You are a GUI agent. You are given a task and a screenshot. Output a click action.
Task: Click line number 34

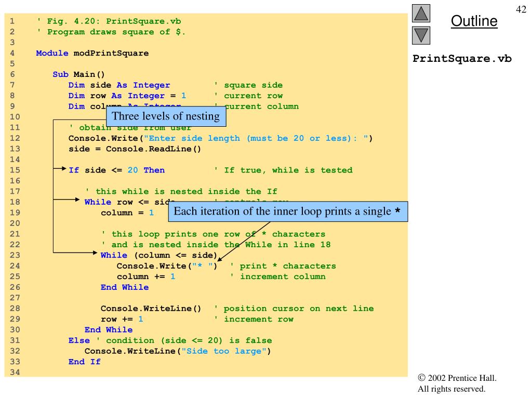pyautogui.click(x=15, y=372)
